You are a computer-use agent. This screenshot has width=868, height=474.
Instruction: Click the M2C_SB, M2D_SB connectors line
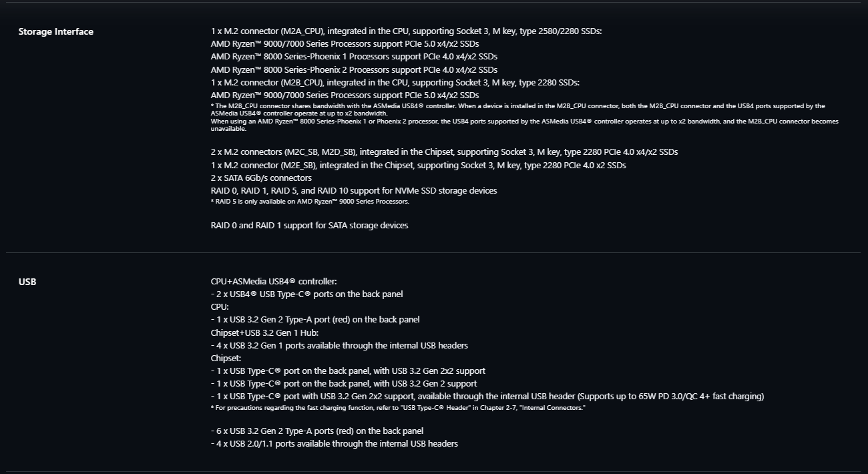coord(444,152)
